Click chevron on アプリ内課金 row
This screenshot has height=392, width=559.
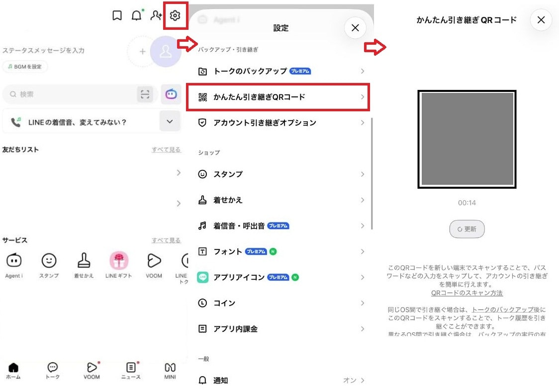362,328
